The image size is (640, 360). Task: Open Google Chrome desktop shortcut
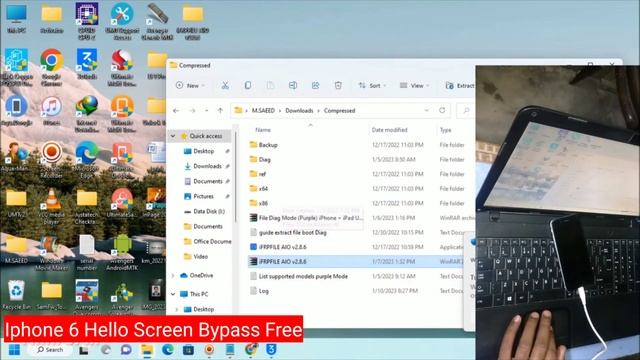(51, 67)
